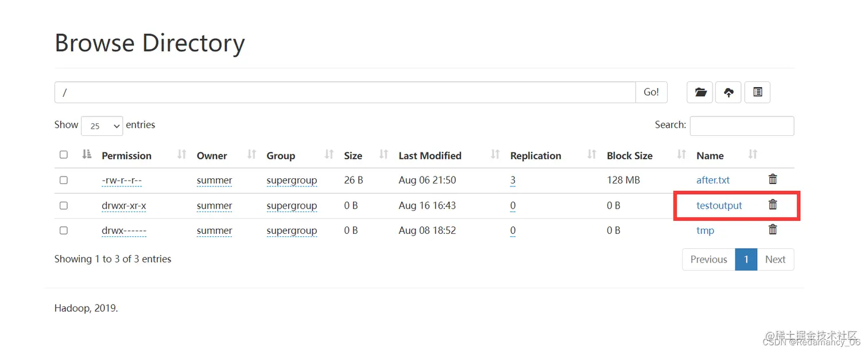Click the create directory folder icon
The image size is (868, 352).
coord(700,92)
